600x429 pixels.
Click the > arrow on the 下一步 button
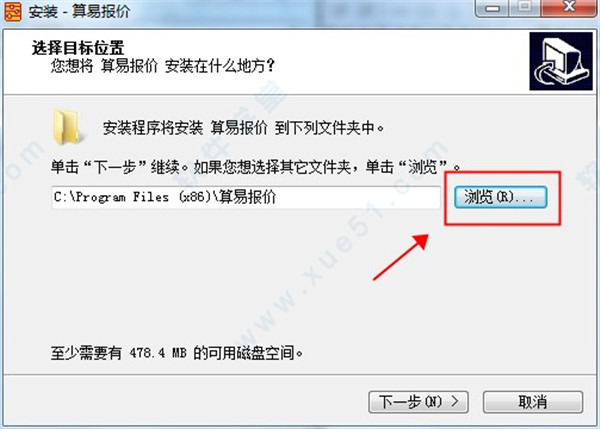point(455,401)
